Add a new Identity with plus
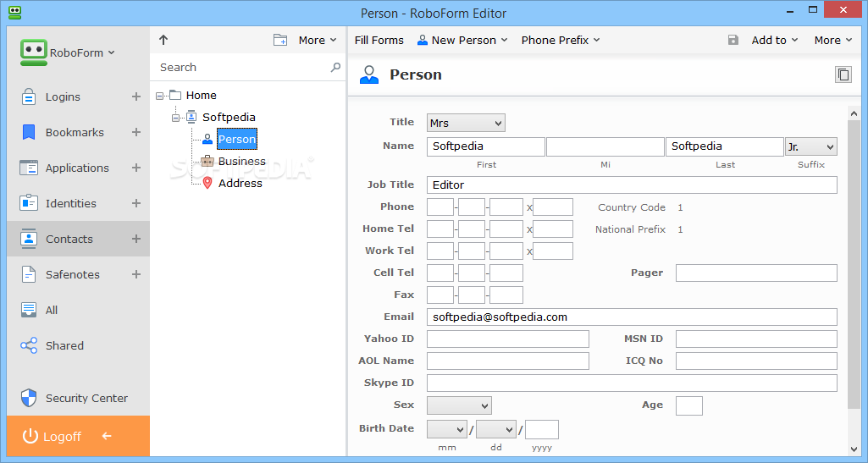Screen dimensions: 868x463 136,203
